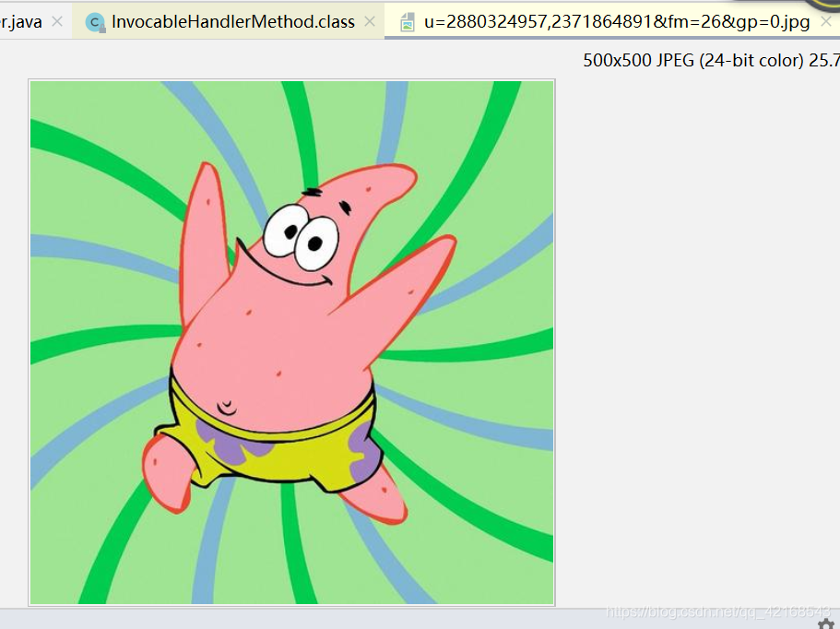Close the .java editor tab

57,22
